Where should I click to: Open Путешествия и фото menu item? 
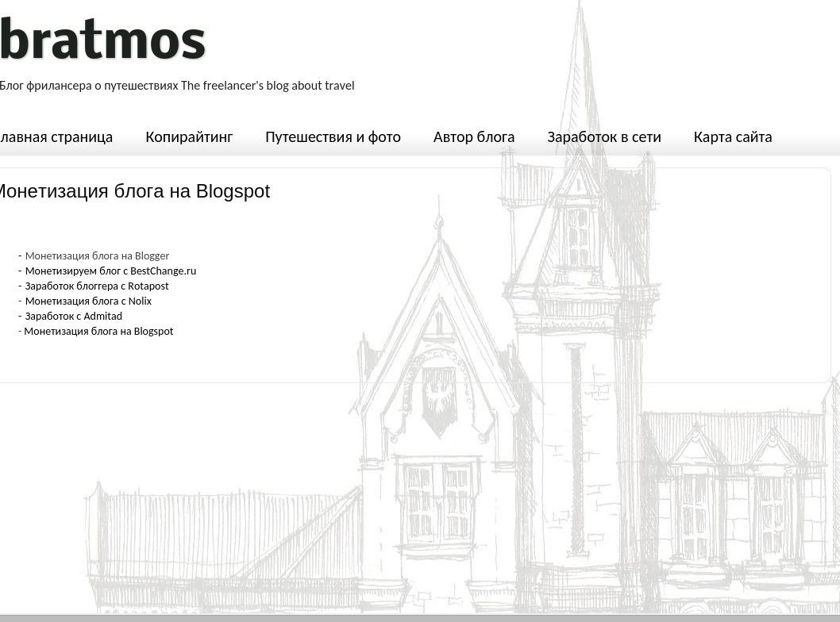coord(333,137)
